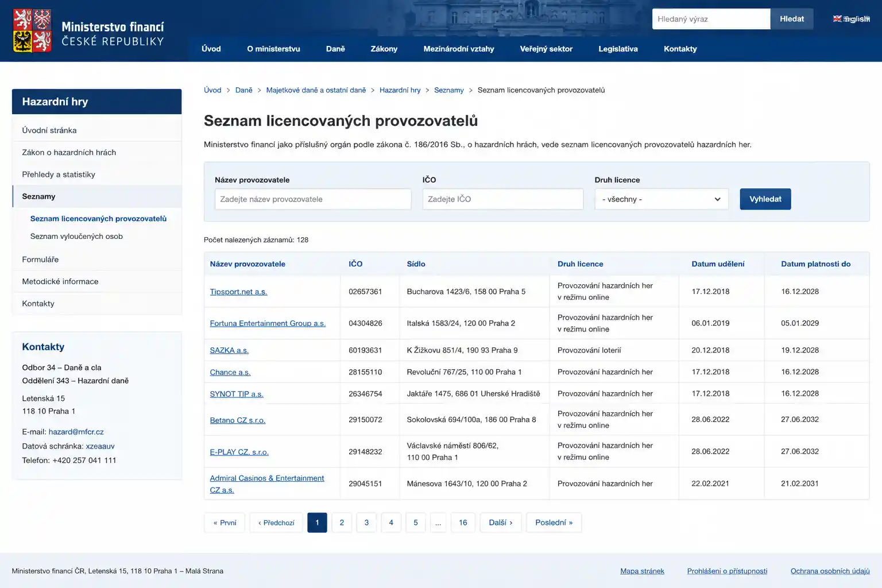Open Přehledy a statistiky sidebar item

(x=97, y=175)
